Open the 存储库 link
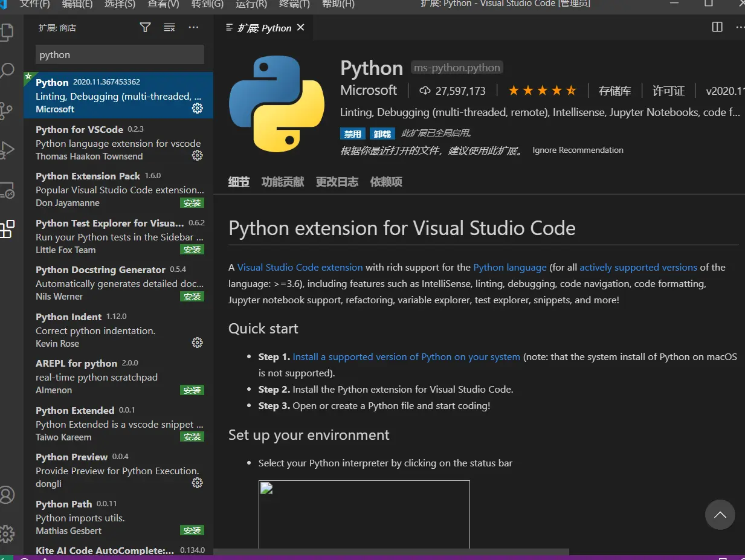Image resolution: width=745 pixels, height=560 pixels. tap(614, 91)
